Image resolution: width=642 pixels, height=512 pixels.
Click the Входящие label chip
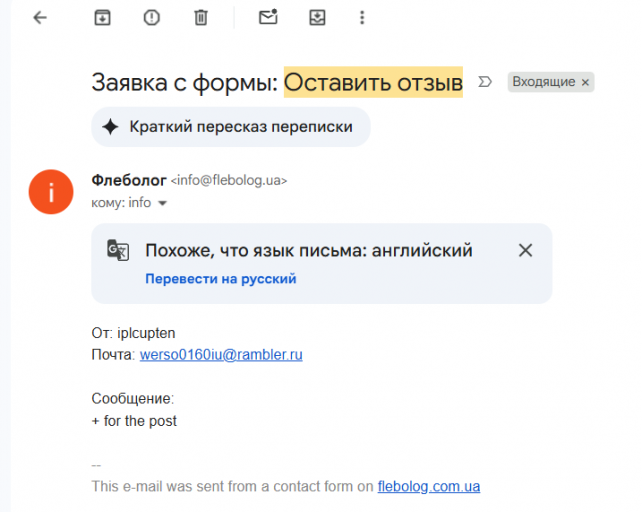[x=543, y=82]
